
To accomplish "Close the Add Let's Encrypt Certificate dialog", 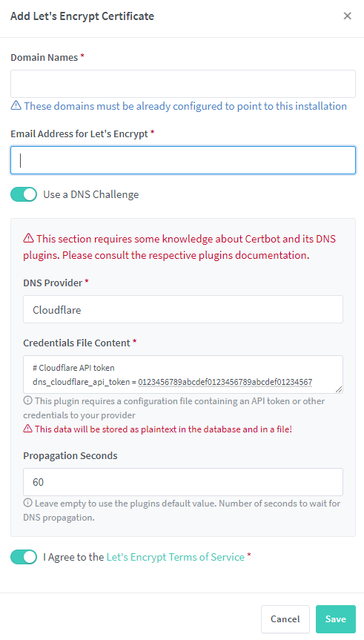I will point(347,16).
